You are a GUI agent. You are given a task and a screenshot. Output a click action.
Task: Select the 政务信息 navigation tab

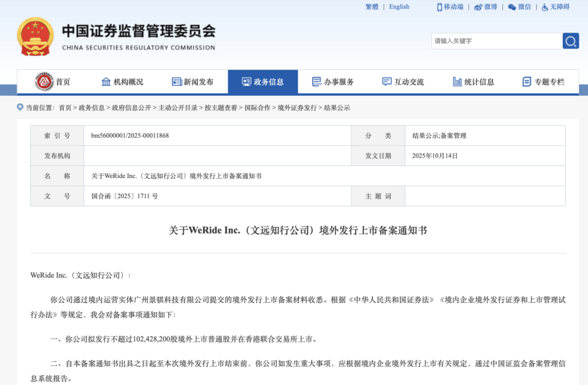pos(263,82)
